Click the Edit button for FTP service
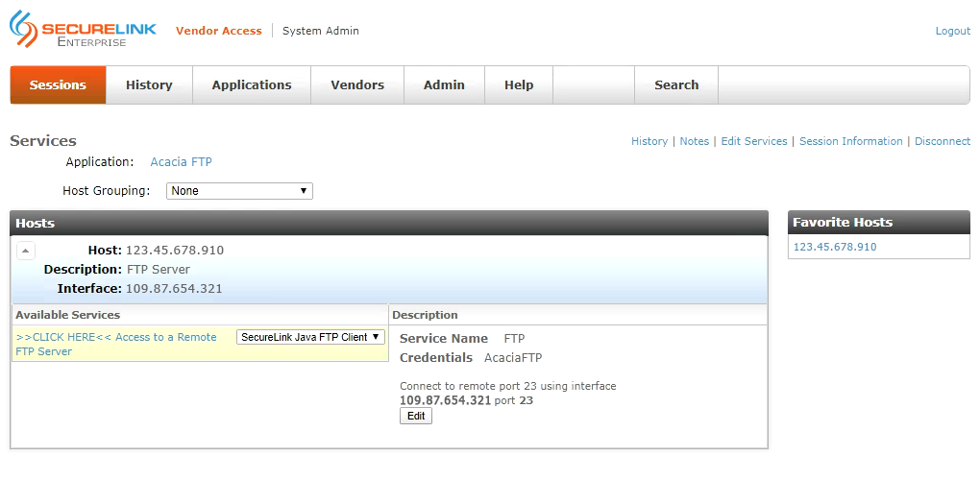This screenshot has height=480, width=980. (416, 416)
